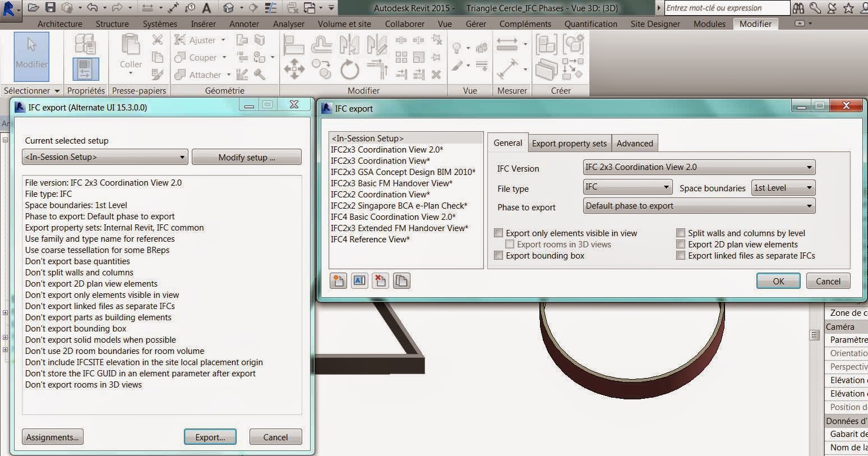Click the Redo arrow icon
Viewport: 868px width, 456px height.
click(117, 8)
